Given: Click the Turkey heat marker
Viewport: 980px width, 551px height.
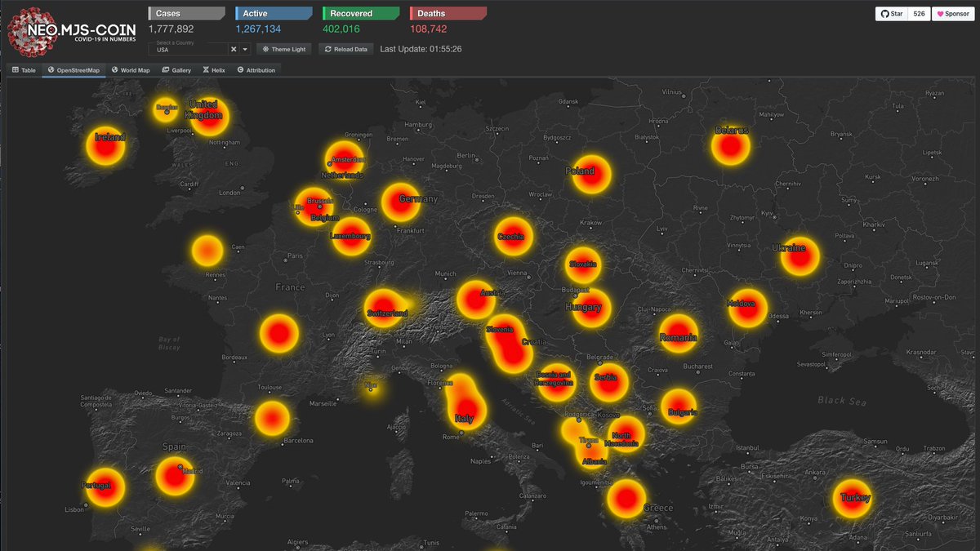Looking at the screenshot, I should tap(852, 500).
